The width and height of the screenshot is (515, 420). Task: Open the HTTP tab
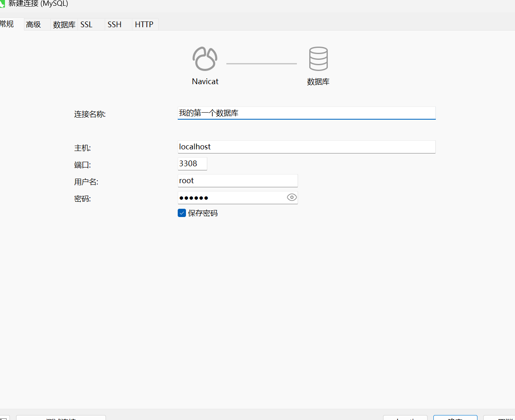pyautogui.click(x=144, y=24)
